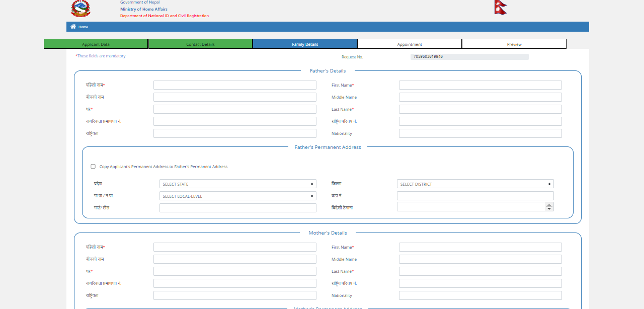Expand the SELECT LOCAL-LEVEL dropdown
The image size is (644, 309).
[237, 196]
